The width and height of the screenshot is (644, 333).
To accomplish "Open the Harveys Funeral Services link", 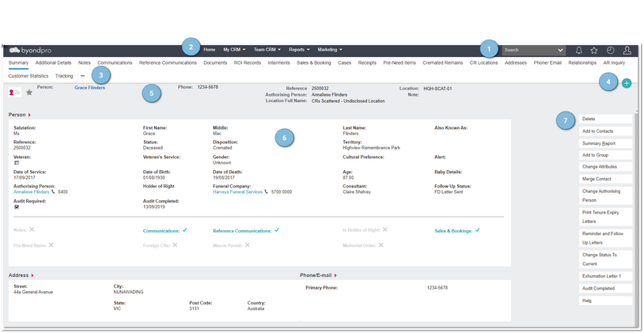I will point(237,191).
